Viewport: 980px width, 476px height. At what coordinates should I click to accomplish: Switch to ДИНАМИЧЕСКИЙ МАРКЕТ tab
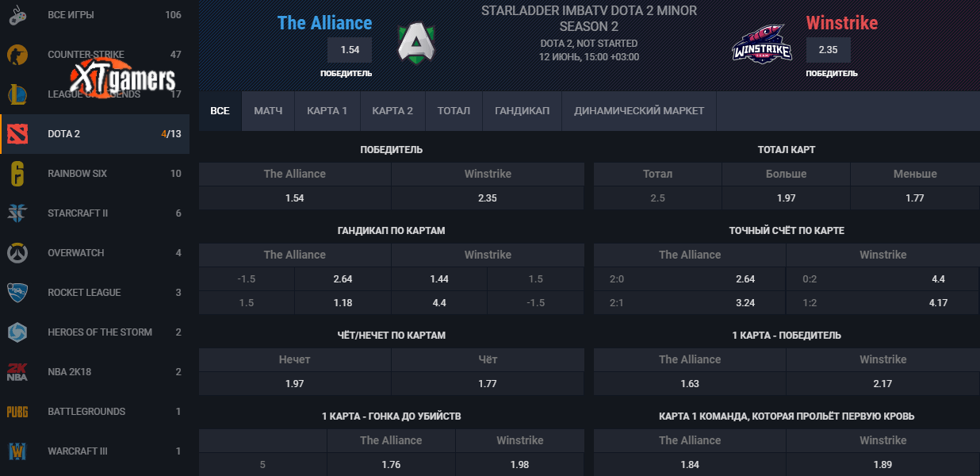click(639, 111)
